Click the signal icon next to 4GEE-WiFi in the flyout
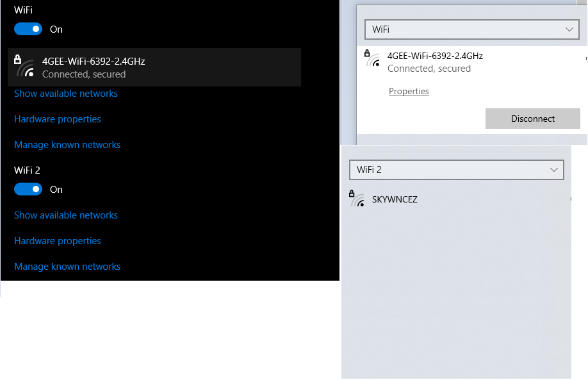Viewport: 588px width, 380px height. (372, 59)
